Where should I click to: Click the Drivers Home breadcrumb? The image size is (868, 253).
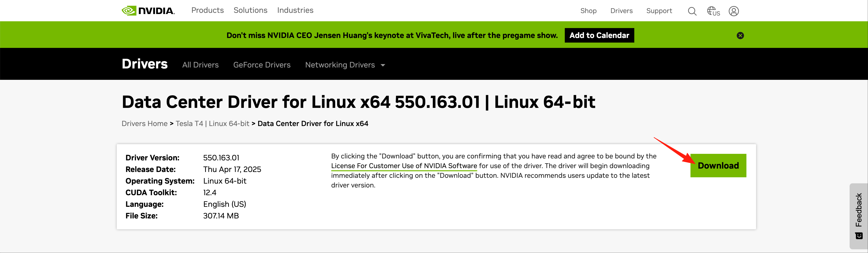tap(145, 124)
